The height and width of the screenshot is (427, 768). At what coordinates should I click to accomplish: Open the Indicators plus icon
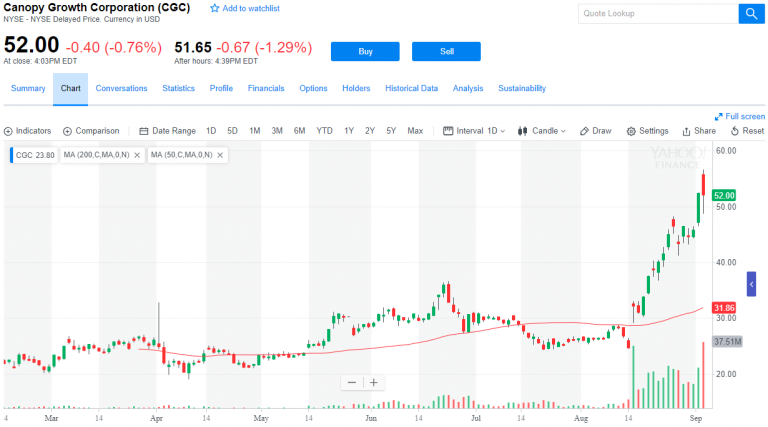click(8, 131)
